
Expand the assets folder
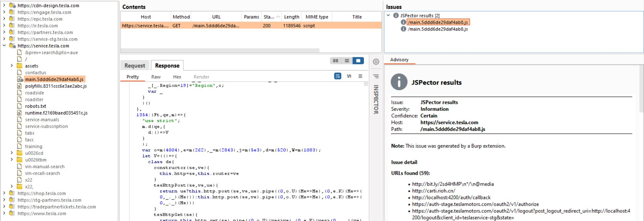point(12,66)
